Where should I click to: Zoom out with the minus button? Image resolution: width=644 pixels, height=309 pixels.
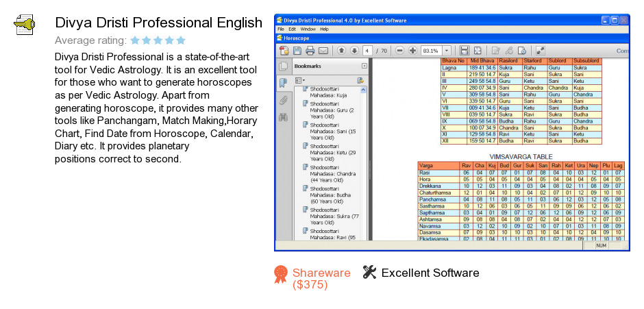coord(399,51)
